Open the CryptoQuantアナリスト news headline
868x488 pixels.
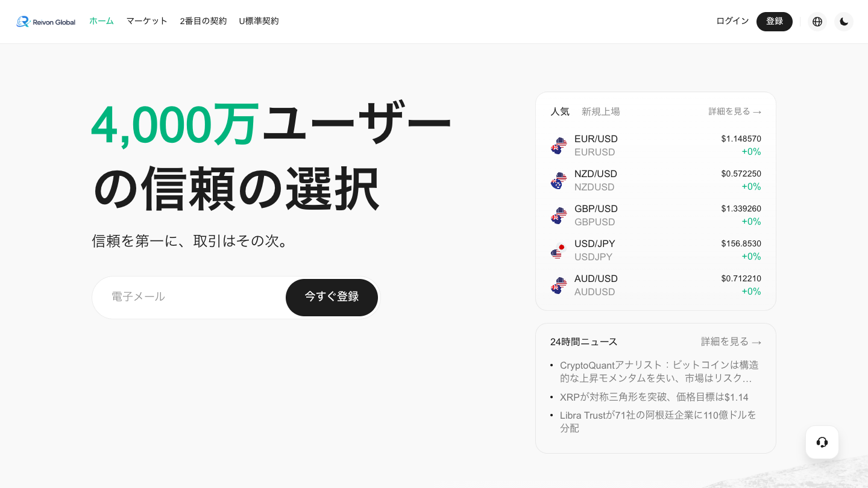pos(659,372)
